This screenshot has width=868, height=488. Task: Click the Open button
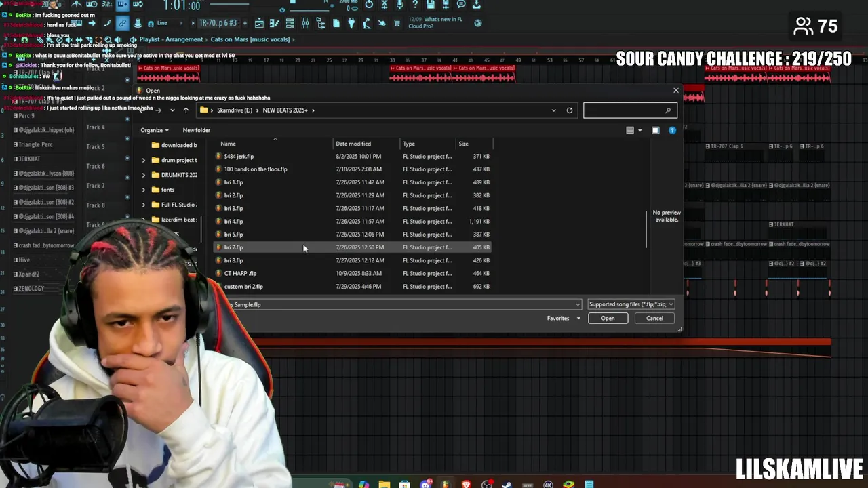(x=608, y=318)
